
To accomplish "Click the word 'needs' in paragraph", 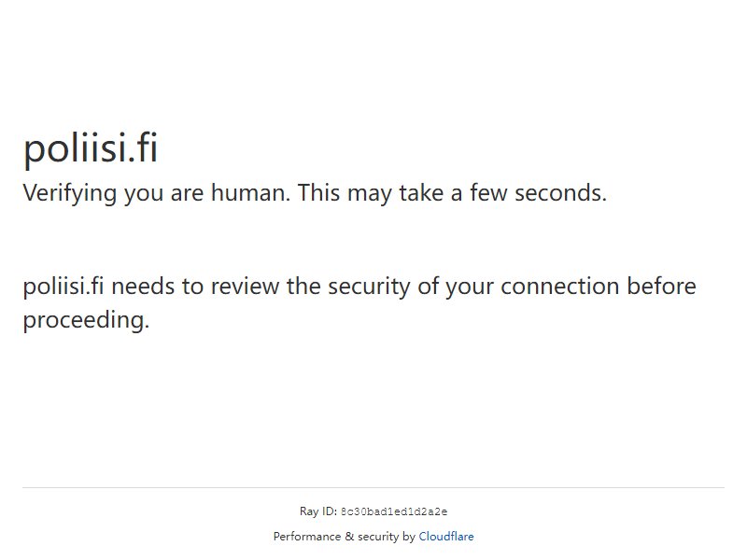I will pyautogui.click(x=143, y=287).
